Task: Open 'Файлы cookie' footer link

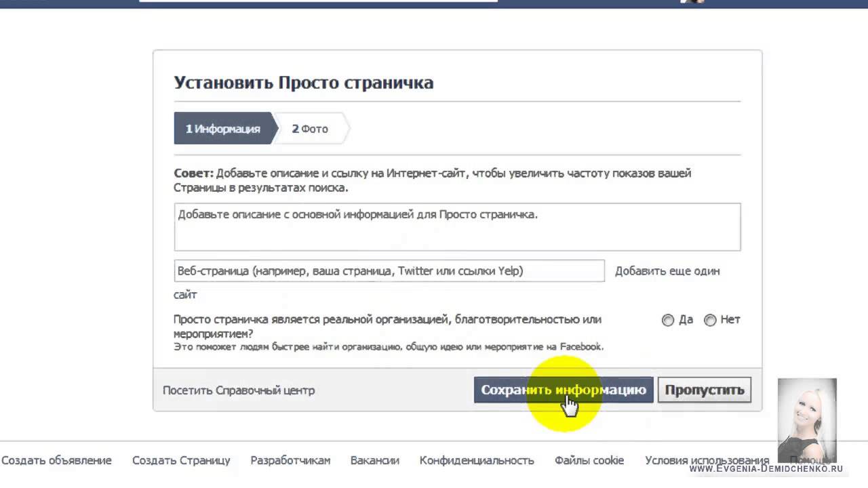Action: tap(589, 460)
